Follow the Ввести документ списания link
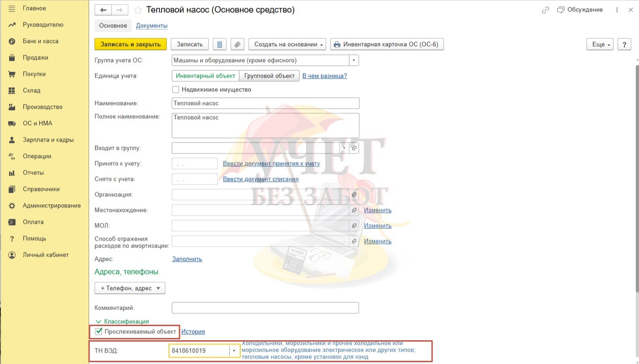This screenshot has width=639, height=364. tap(260, 179)
